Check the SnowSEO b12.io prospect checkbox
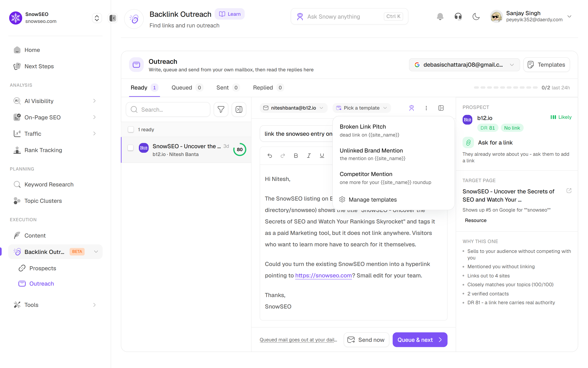588x368 pixels. click(x=131, y=147)
